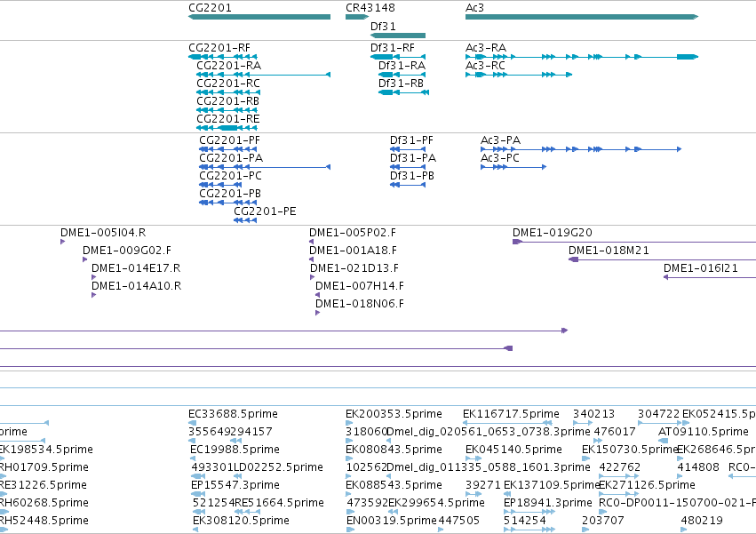Select EST label 480219
Image resolution: width=756 pixels, height=534 pixels.
[x=702, y=522]
